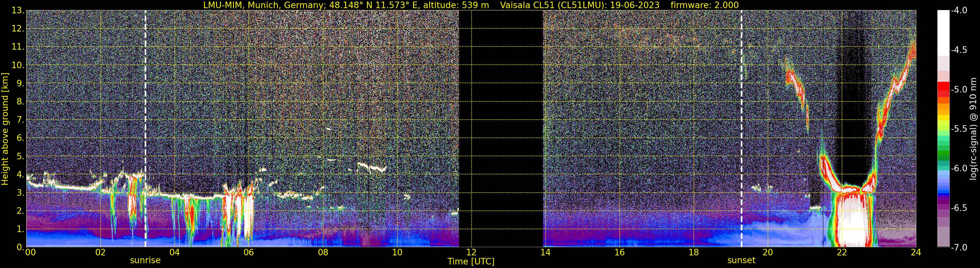Click the '7.' tick on the height axis
Viewport: 980px width, 268px height.
click(x=20, y=120)
